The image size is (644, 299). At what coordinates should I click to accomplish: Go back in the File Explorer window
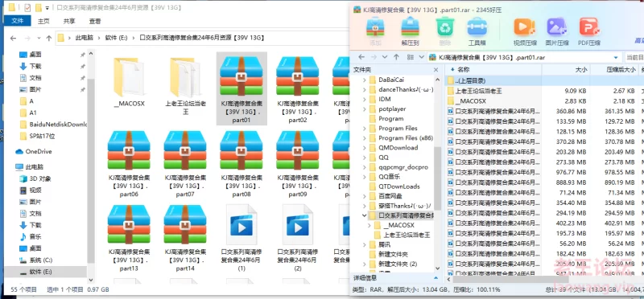pyautogui.click(x=13, y=38)
